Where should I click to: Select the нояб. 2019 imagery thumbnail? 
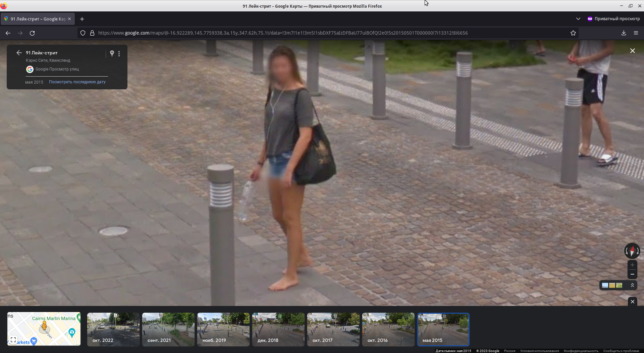pos(223,329)
